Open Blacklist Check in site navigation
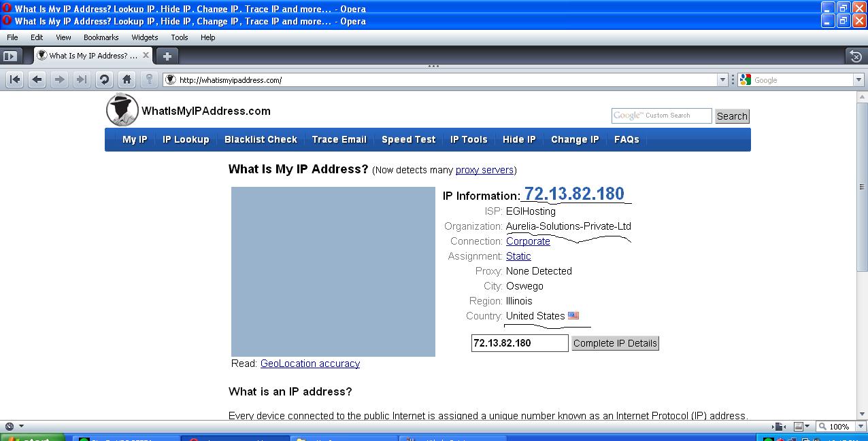868x441 pixels. pyautogui.click(x=261, y=139)
